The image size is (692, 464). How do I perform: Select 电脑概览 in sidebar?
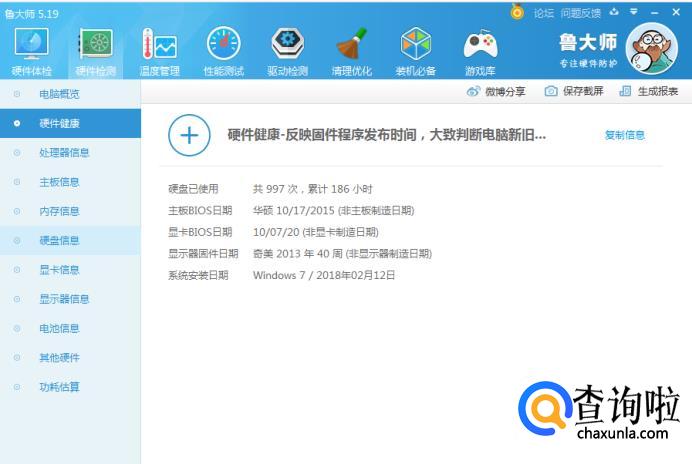tap(70, 94)
